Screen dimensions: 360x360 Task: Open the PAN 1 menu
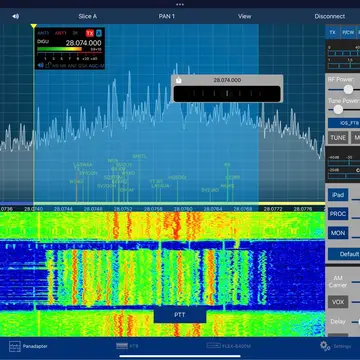[166, 16]
